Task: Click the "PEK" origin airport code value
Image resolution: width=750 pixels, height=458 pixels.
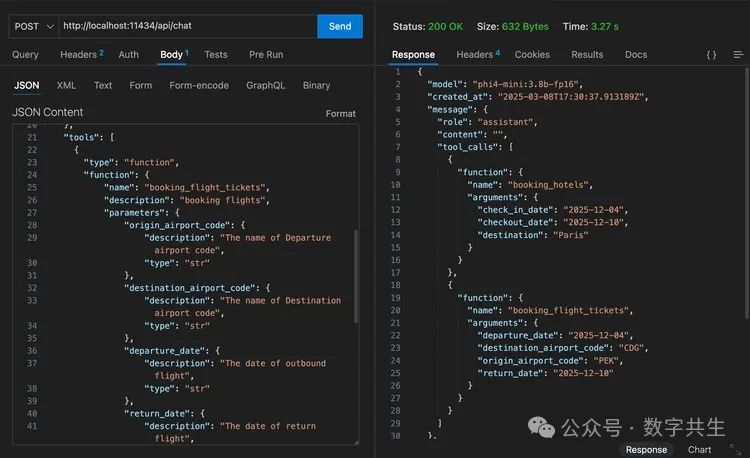Action: pos(606,360)
